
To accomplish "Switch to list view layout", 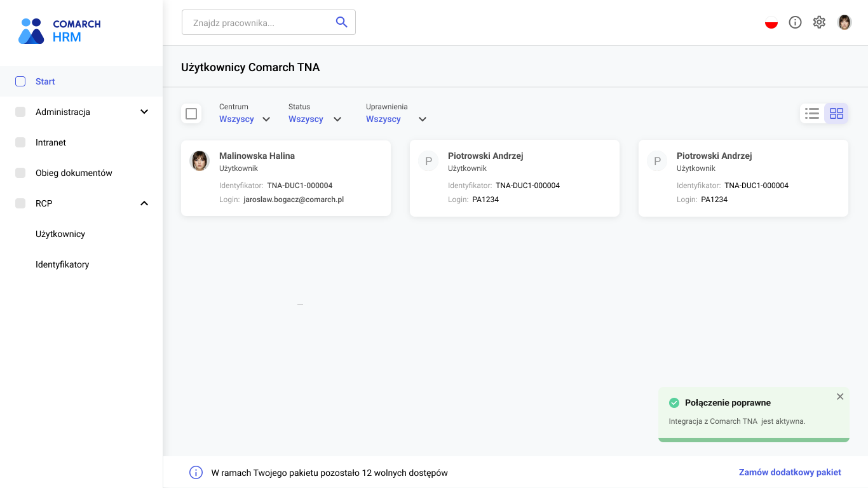I will click(812, 114).
